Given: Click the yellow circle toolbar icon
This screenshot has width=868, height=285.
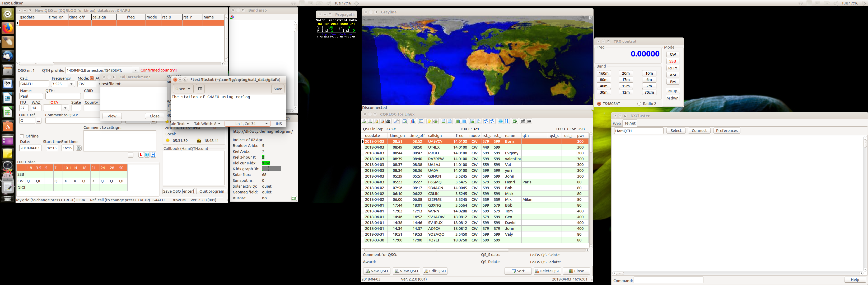Looking at the screenshot, I should [x=429, y=121].
